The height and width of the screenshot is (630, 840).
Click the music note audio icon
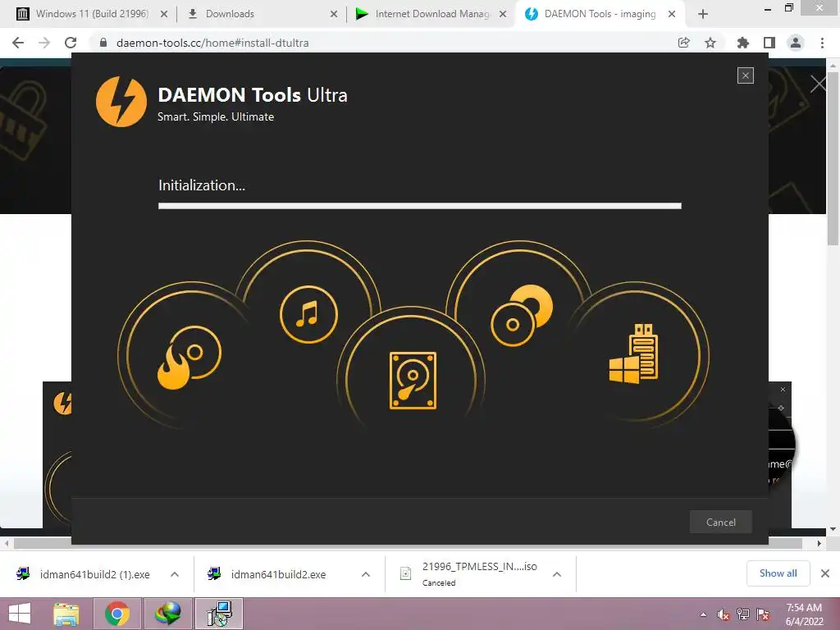click(308, 314)
